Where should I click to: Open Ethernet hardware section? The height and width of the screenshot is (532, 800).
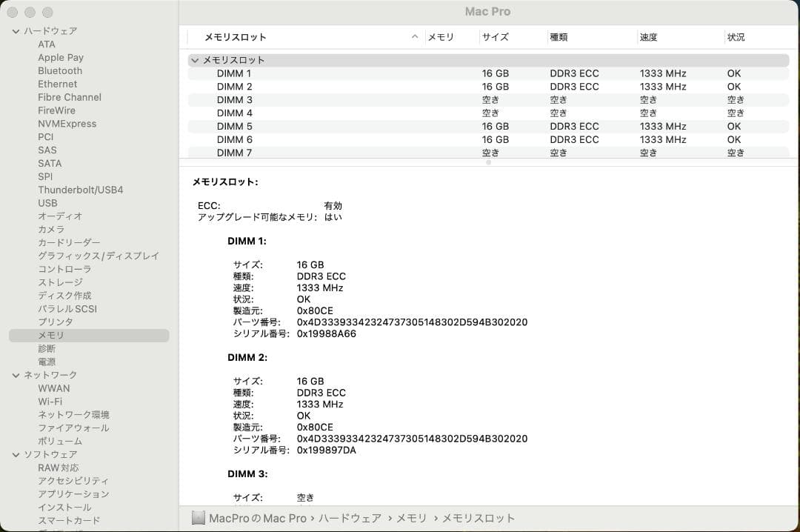pyautogui.click(x=57, y=84)
